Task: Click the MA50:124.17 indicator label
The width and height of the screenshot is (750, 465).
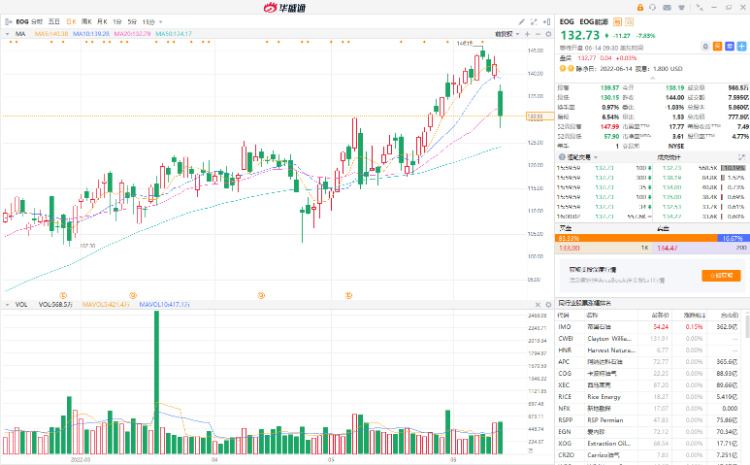Action: coord(173,34)
